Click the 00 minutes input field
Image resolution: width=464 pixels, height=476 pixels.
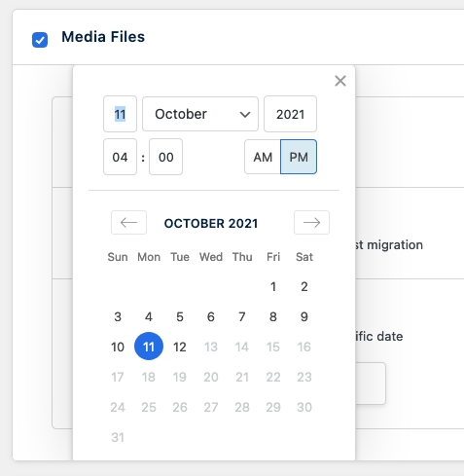(165, 157)
